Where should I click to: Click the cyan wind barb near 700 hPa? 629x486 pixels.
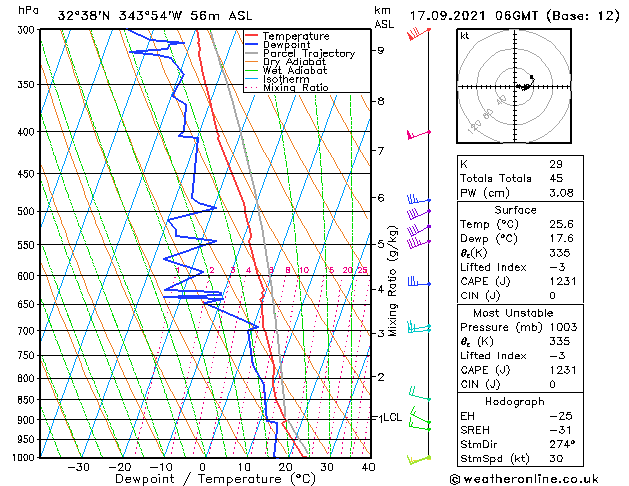click(x=419, y=327)
